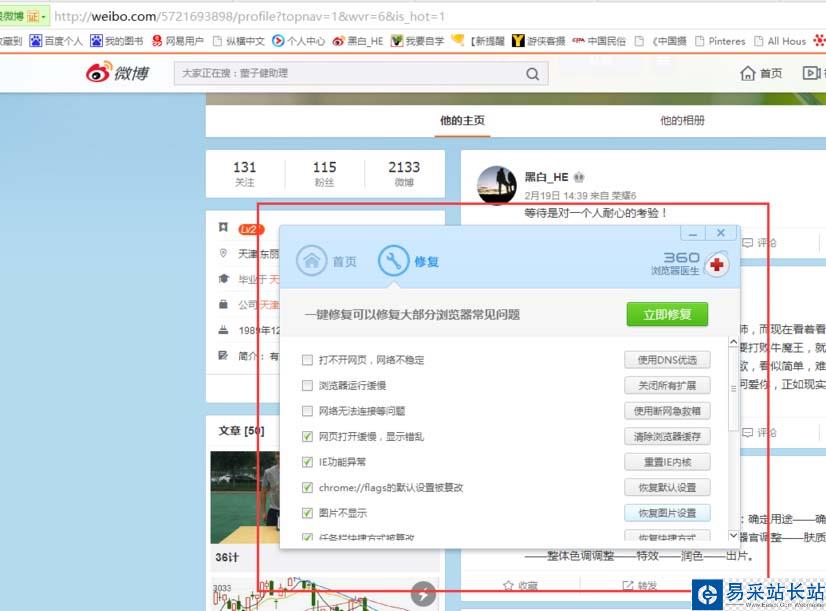The width and height of the screenshot is (826, 611).
Task: Open Pinteres bookmark
Action: point(720,41)
